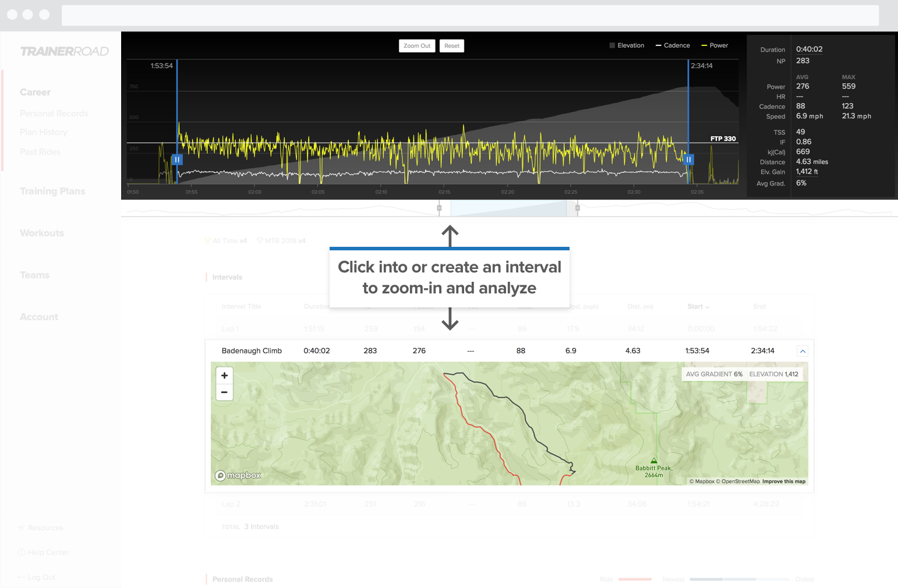Click the Dist. (mi) column header
The height and width of the screenshot is (588, 898).
640,307
